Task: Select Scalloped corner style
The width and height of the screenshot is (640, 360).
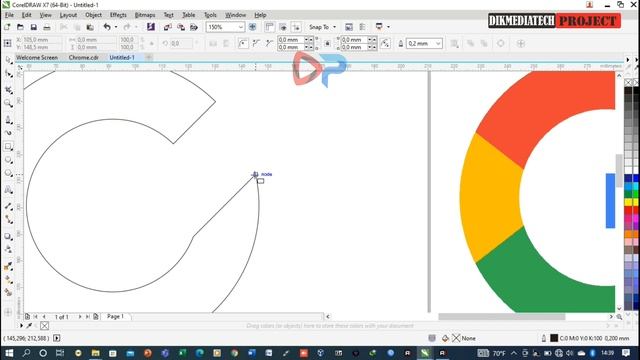Action: coord(256,43)
